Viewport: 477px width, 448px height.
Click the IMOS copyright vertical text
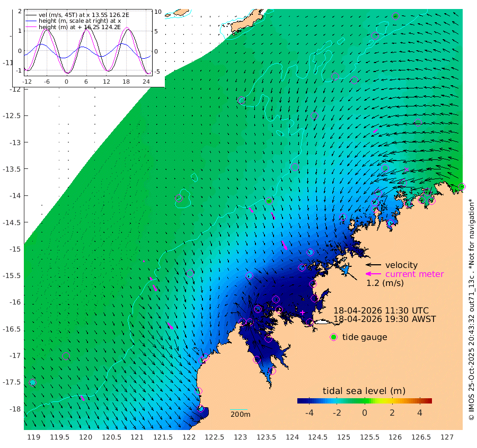click(x=472, y=309)
